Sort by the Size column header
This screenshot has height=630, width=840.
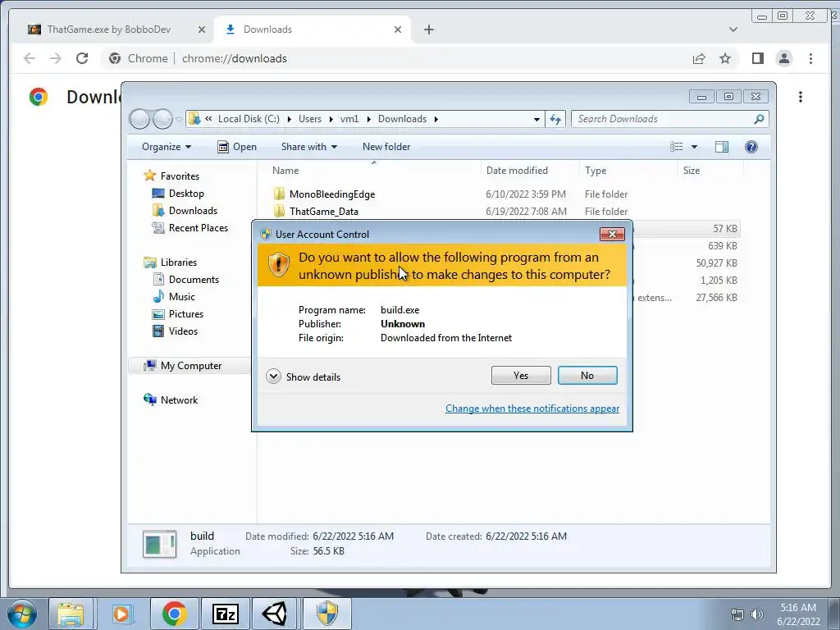tap(691, 171)
